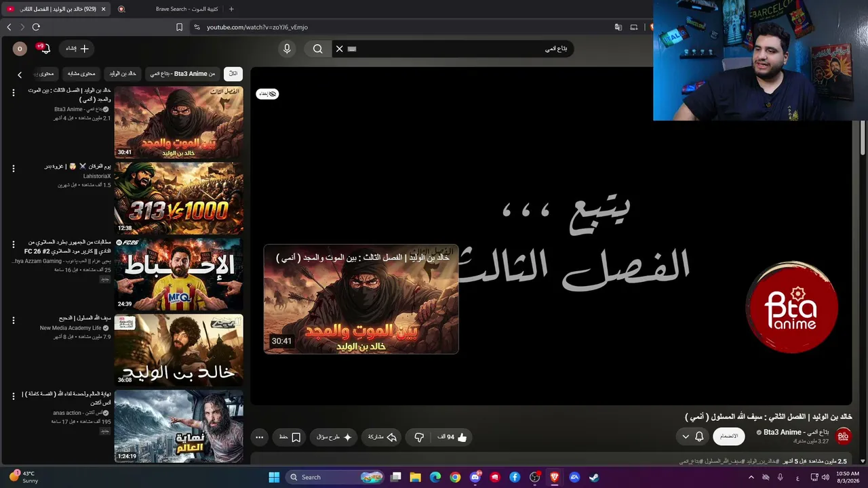The height and width of the screenshot is (488, 868).
Task: Open options for the 30:41 Bta3 Anime video
Action: click(x=13, y=93)
